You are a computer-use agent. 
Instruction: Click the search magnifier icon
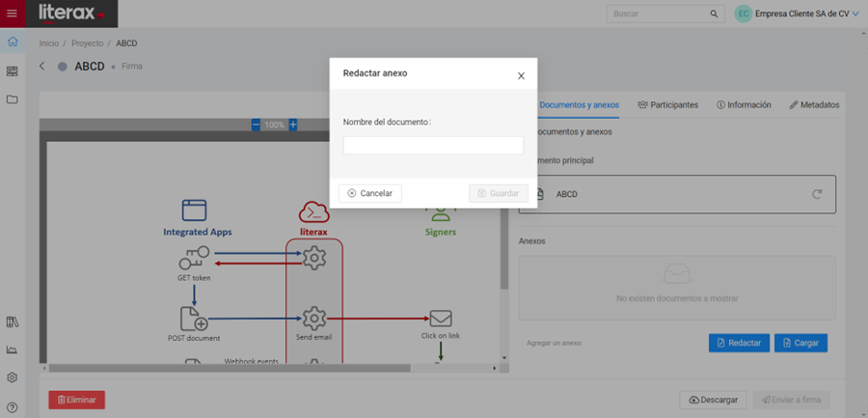pyautogui.click(x=714, y=14)
